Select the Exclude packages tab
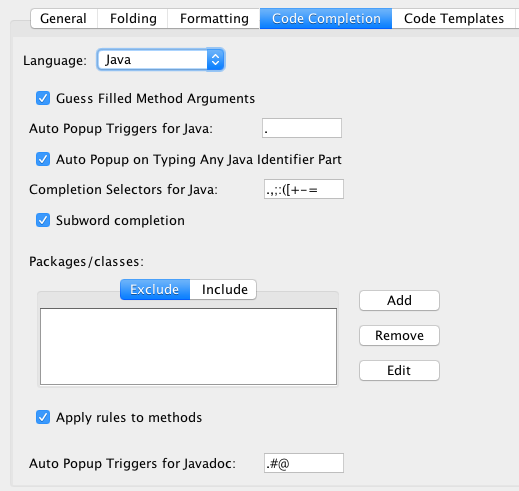 (155, 289)
